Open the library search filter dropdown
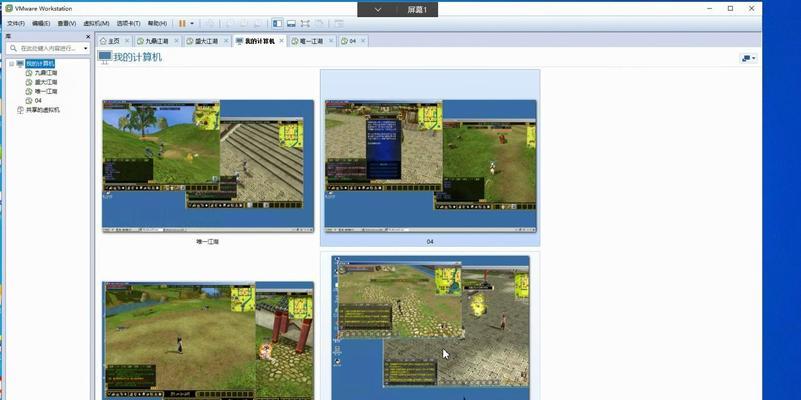Viewport: 801px width, 400px height. point(85,48)
